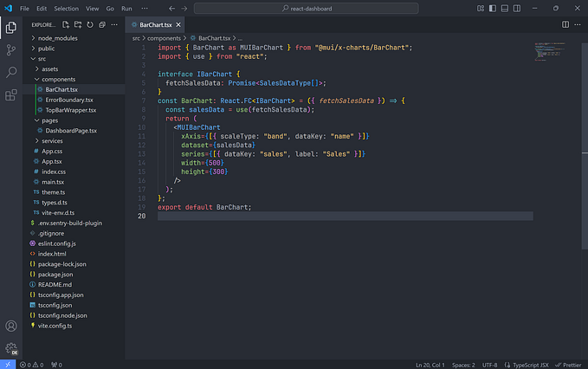Click the Prettier status item

[x=568, y=365]
